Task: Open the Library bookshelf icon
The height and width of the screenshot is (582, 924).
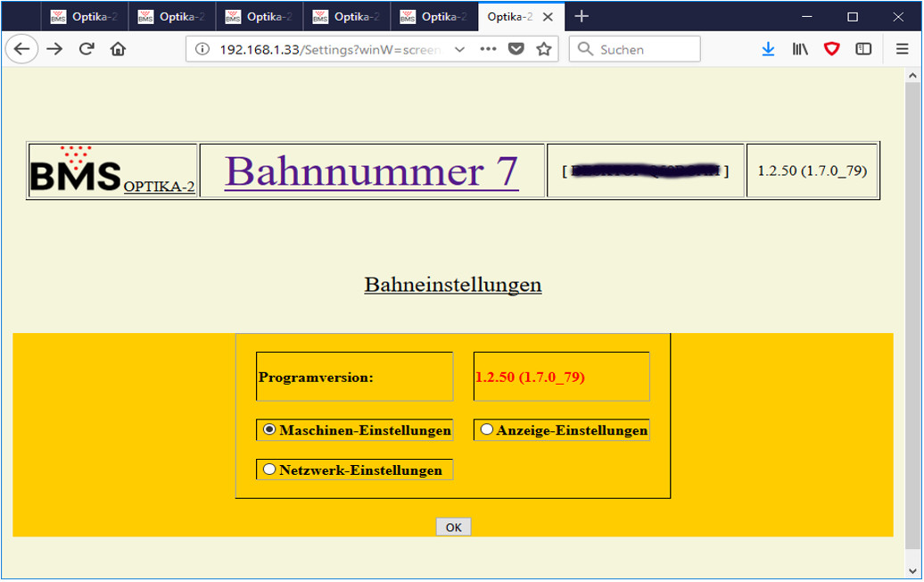Action: [x=800, y=49]
